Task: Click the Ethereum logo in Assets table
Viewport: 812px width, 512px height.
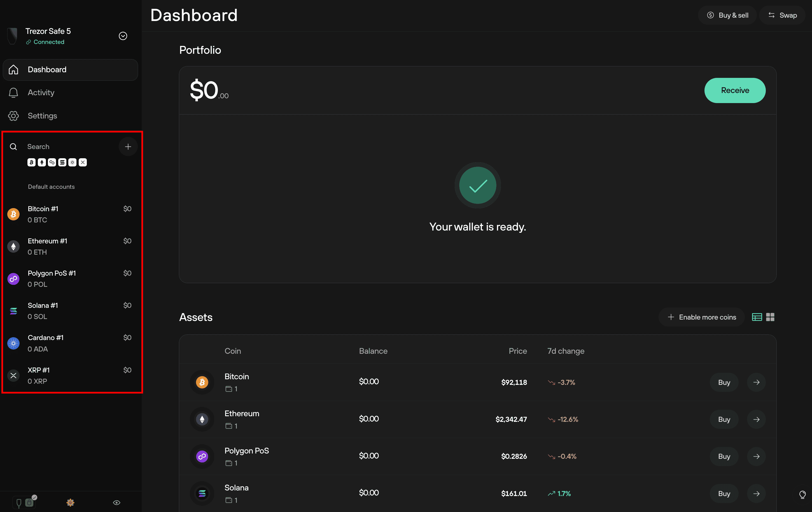Action: click(x=202, y=419)
